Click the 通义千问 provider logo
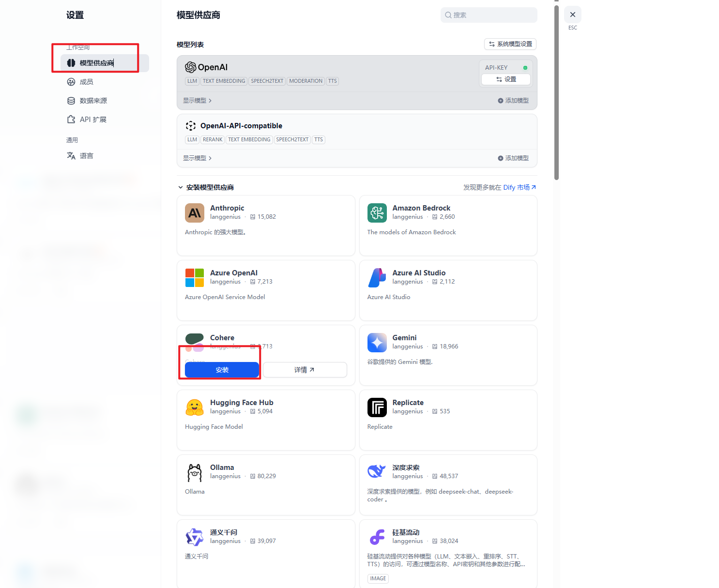The width and height of the screenshot is (719, 588). 195,537
